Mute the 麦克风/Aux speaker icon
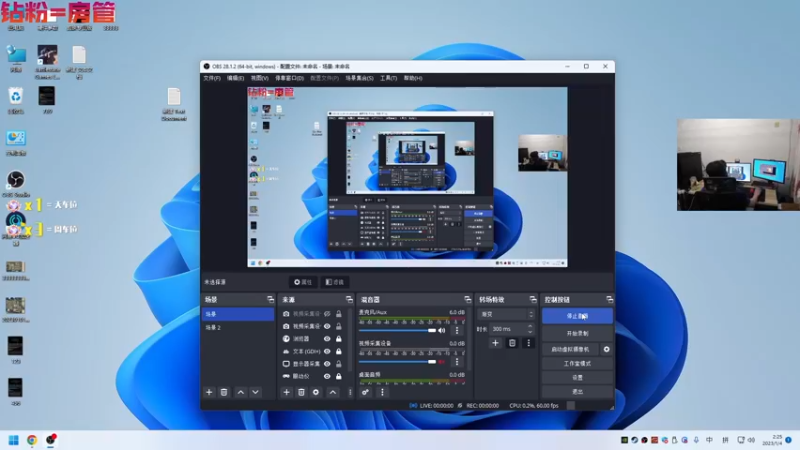 coord(442,331)
